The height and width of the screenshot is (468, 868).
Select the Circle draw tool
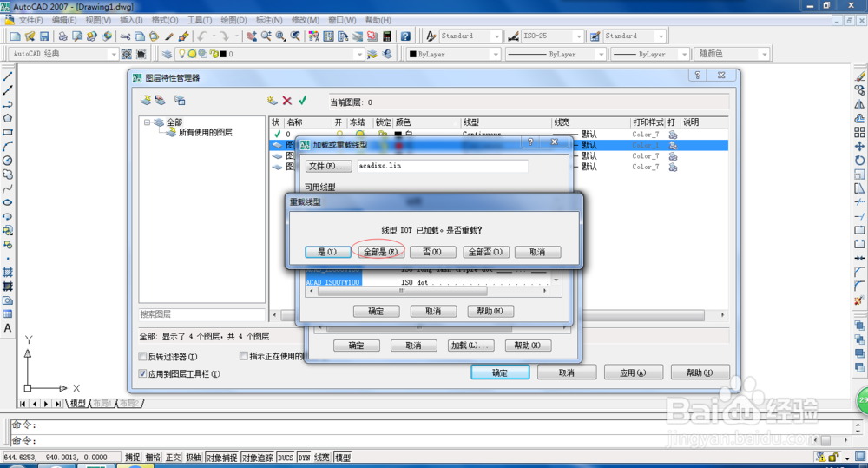click(x=8, y=161)
